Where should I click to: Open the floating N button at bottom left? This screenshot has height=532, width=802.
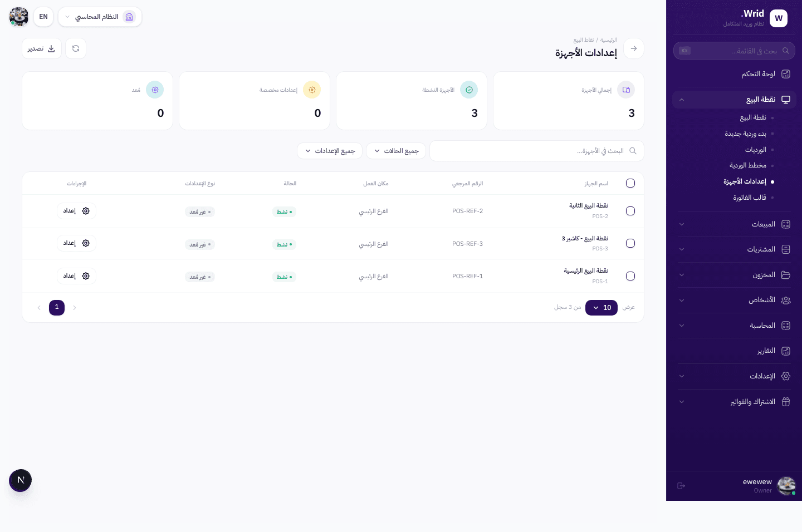tap(21, 480)
